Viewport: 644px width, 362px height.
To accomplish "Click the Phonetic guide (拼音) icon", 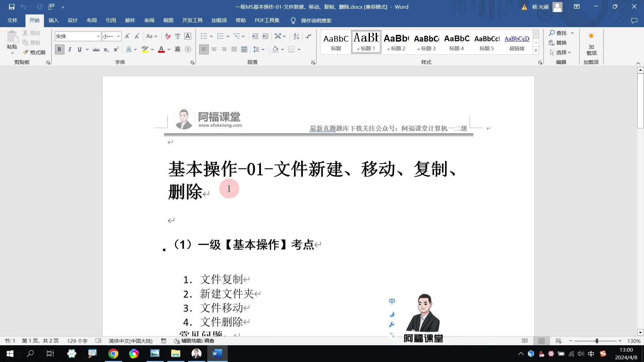I will [178, 36].
